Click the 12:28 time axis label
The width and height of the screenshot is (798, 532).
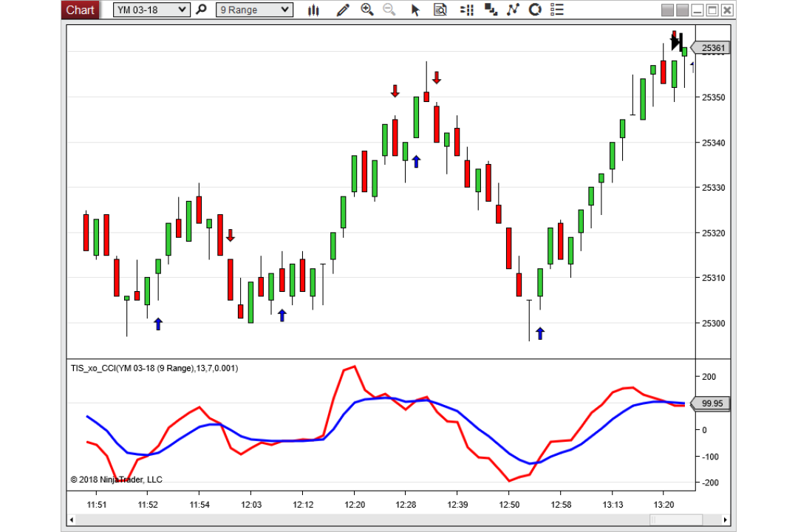tap(406, 505)
